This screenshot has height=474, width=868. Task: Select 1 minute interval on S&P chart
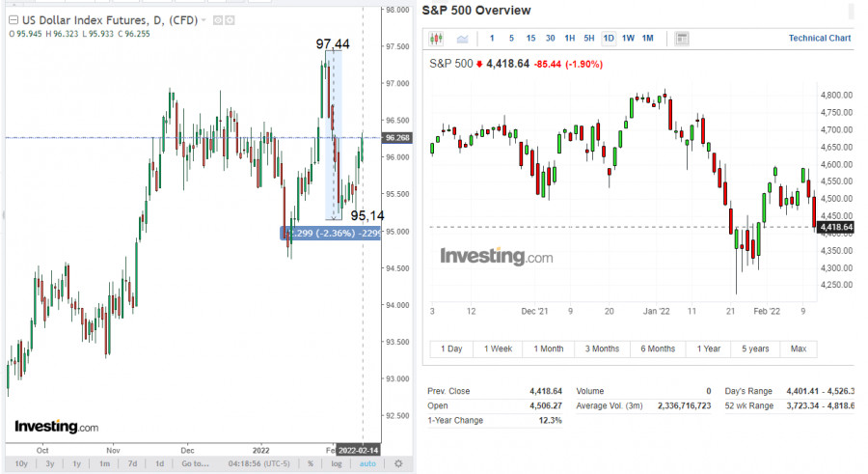pos(492,39)
